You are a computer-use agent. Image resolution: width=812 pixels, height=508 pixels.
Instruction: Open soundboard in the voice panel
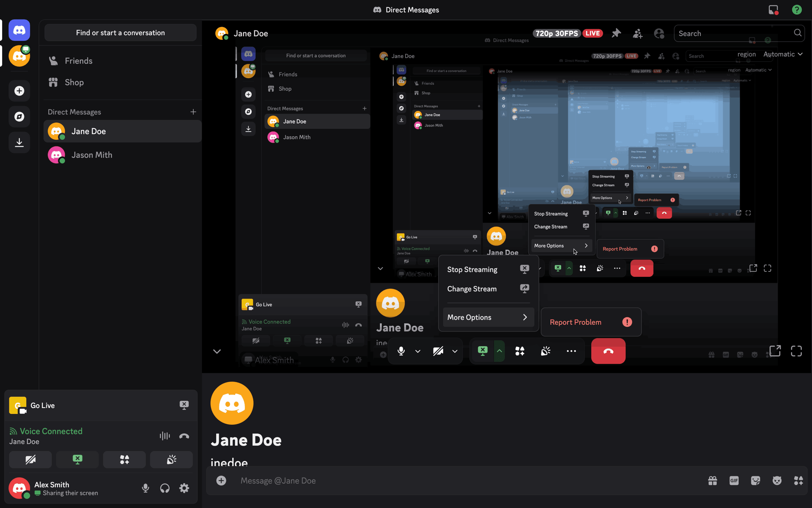tap(171, 460)
